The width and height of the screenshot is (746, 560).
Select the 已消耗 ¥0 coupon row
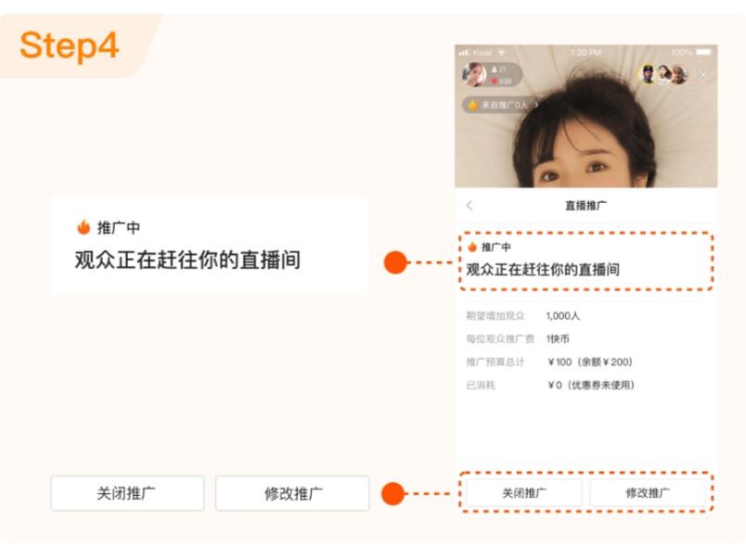pyautogui.click(x=550, y=385)
